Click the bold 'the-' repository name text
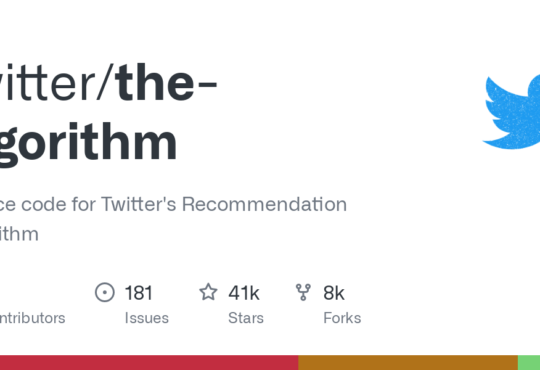540x370 pixels. pos(166,82)
